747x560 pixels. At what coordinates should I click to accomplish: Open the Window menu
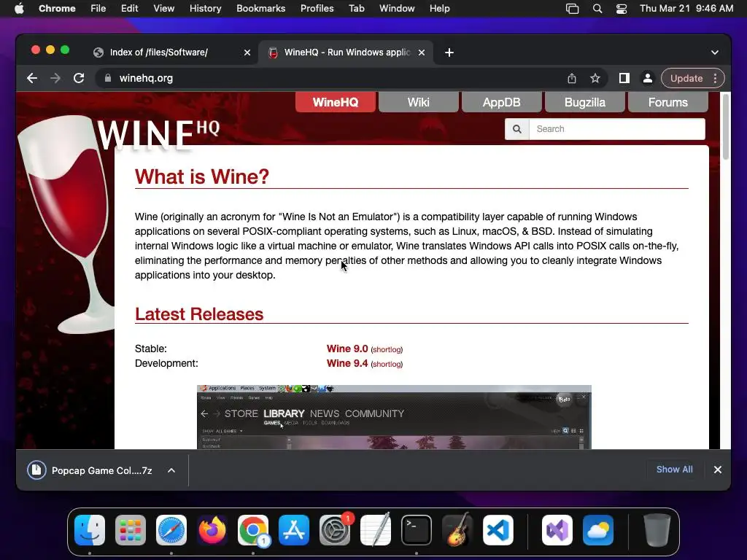coord(397,9)
